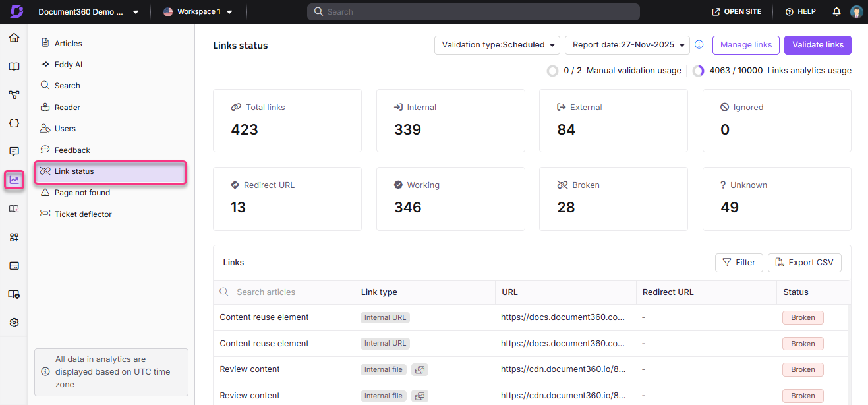Image resolution: width=868 pixels, height=405 pixels.
Task: Click the image preview icon beside Review content
Action: [420, 369]
